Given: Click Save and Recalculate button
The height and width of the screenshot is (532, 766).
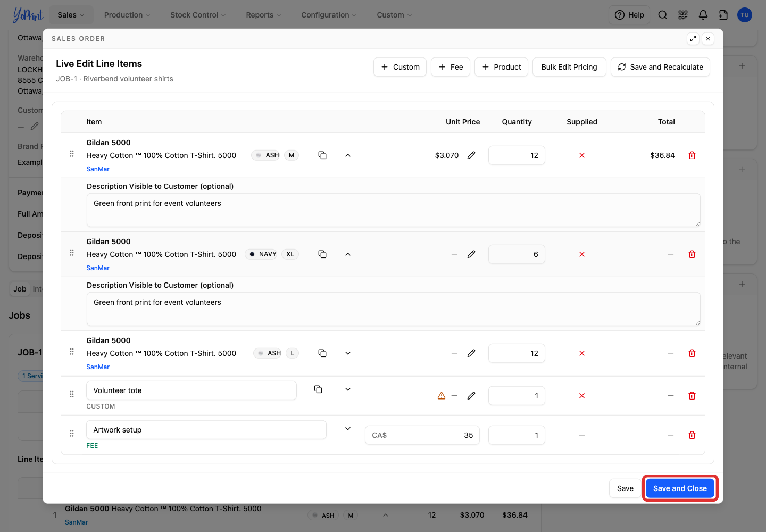Looking at the screenshot, I should click(x=660, y=67).
